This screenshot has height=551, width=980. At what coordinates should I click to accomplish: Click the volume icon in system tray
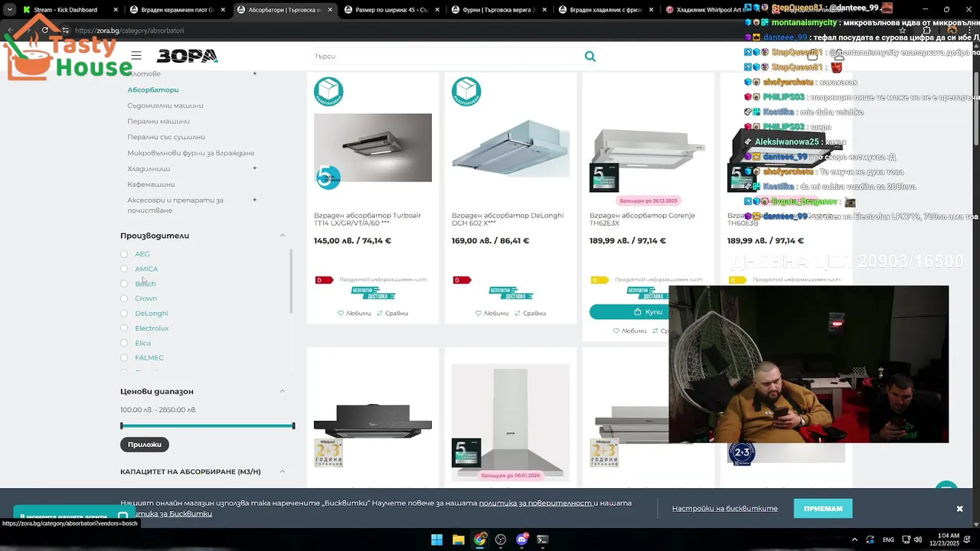click(x=918, y=540)
